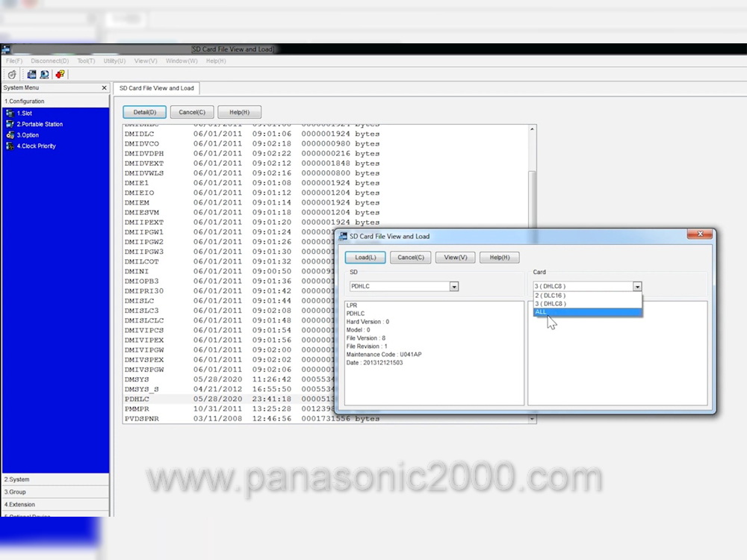Click the blue card toolbar icon
The width and height of the screenshot is (747, 560).
click(32, 74)
